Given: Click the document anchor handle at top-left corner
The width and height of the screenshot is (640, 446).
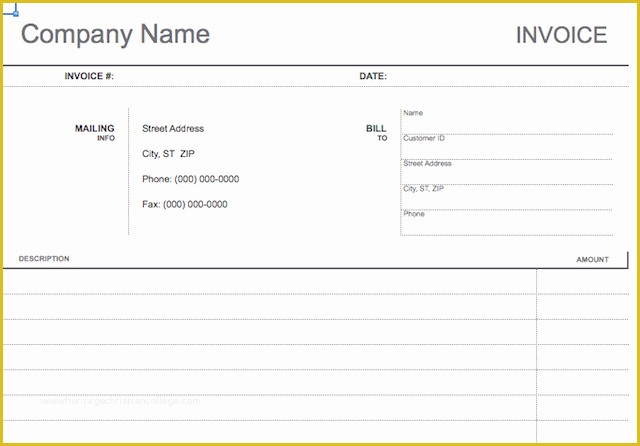Looking at the screenshot, I should tap(16, 13).
